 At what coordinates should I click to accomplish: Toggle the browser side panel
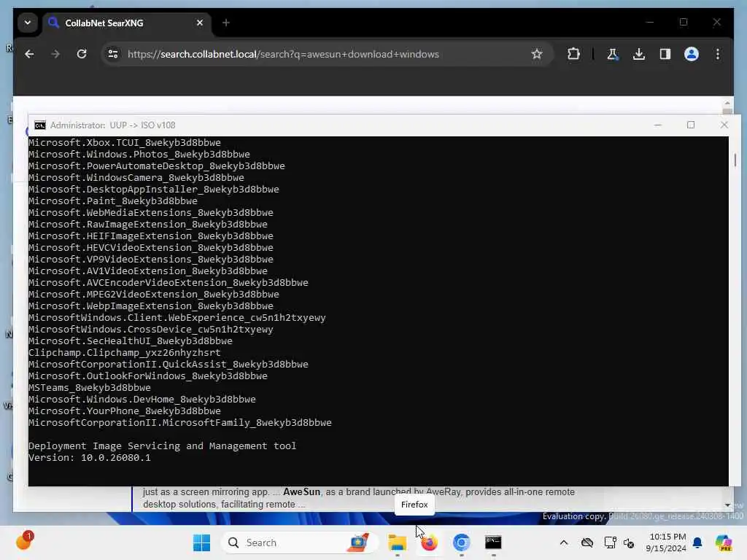coord(665,54)
